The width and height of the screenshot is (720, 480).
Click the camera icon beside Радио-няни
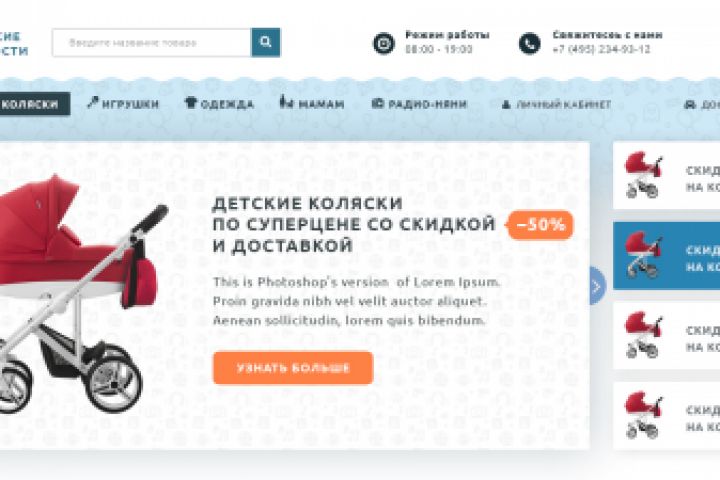point(377,103)
